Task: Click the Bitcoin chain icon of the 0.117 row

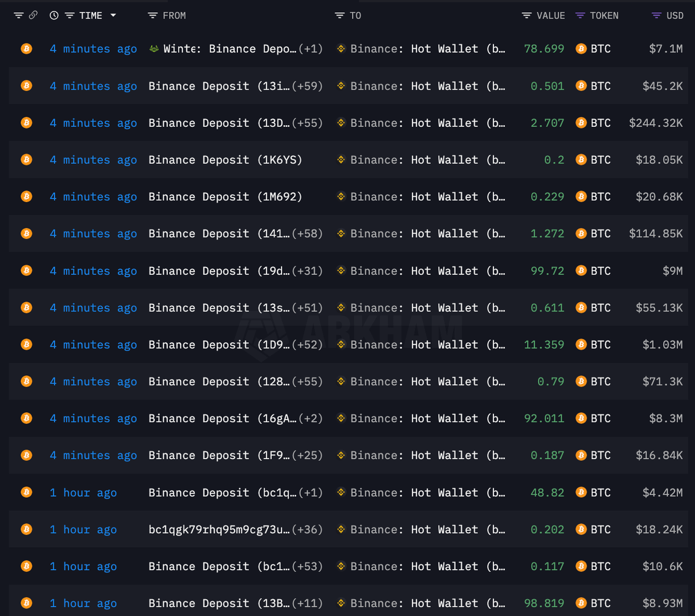Action: tap(26, 566)
